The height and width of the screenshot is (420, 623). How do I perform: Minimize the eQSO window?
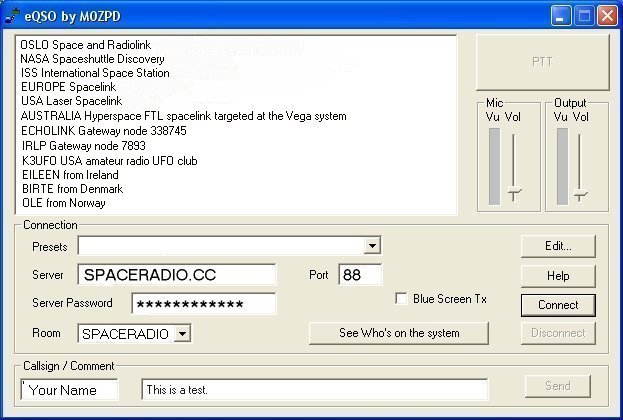(x=561, y=15)
